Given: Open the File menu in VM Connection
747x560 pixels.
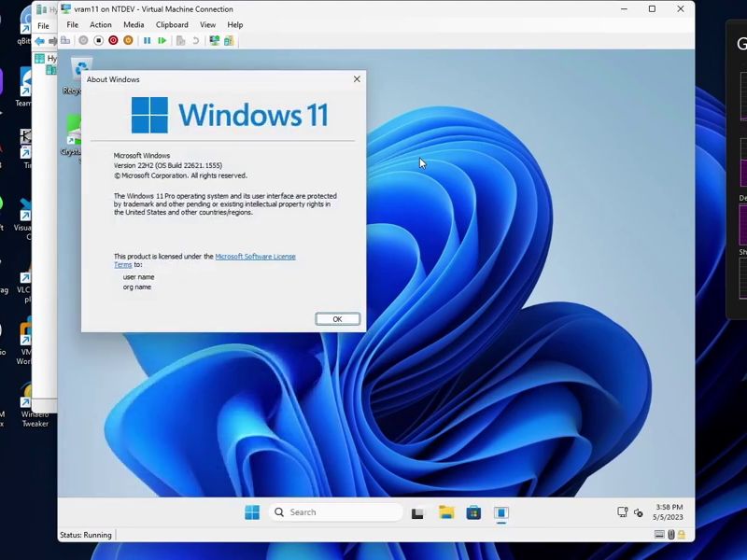Looking at the screenshot, I should [x=73, y=25].
